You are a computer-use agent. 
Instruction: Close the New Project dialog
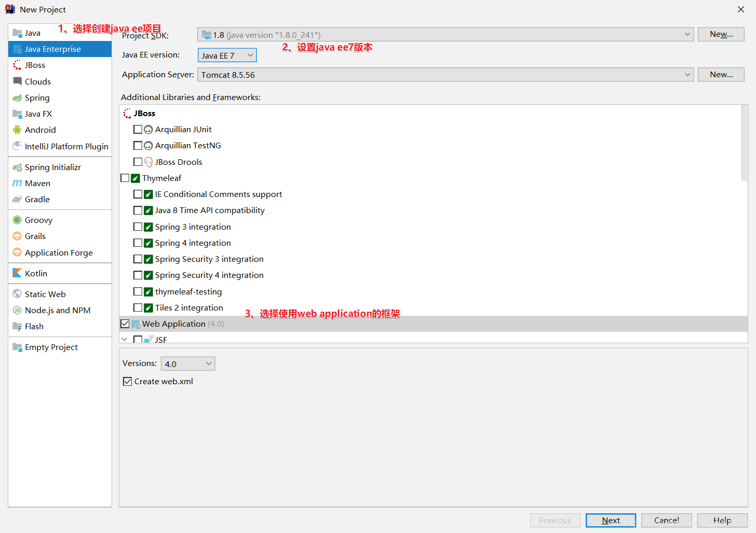click(x=741, y=9)
